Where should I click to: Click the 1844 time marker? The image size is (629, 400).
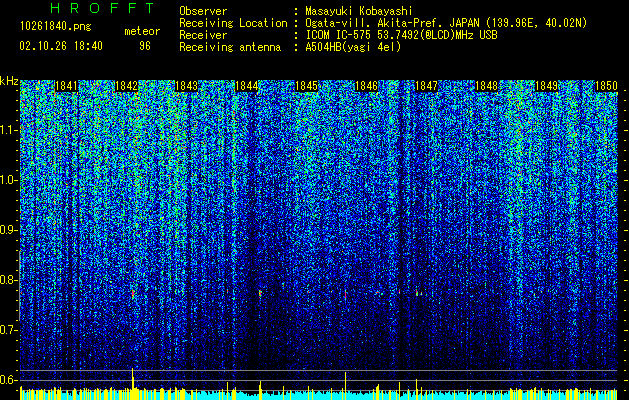(246, 86)
